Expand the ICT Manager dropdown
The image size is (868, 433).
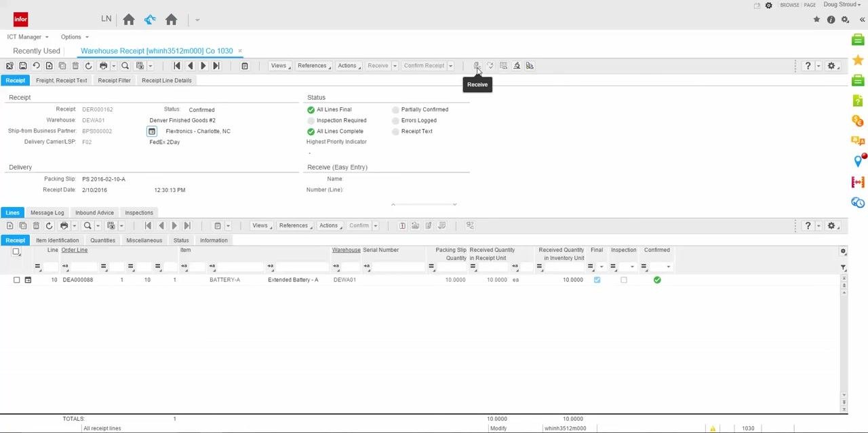pyautogui.click(x=28, y=37)
